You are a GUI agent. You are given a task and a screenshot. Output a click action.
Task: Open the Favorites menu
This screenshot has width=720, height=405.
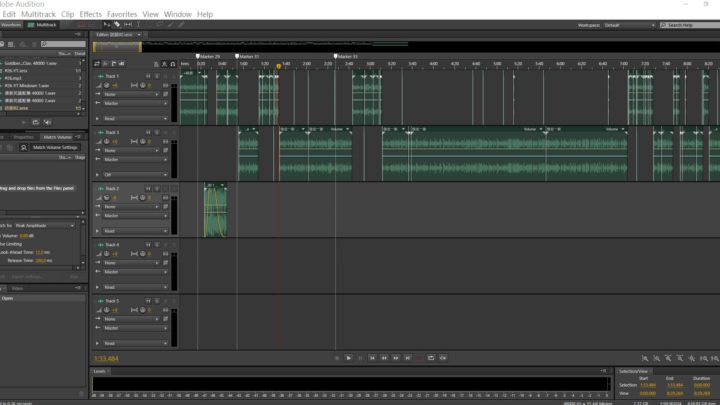pyautogui.click(x=122, y=14)
